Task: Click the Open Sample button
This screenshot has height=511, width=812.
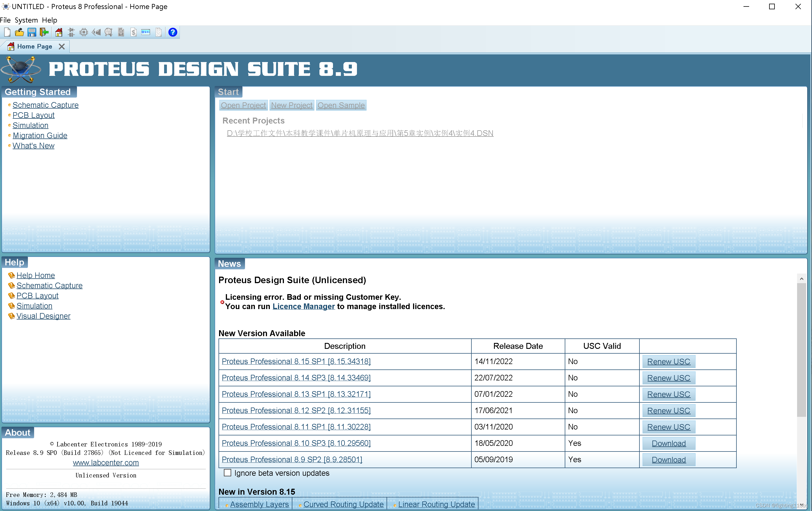Action: click(341, 105)
